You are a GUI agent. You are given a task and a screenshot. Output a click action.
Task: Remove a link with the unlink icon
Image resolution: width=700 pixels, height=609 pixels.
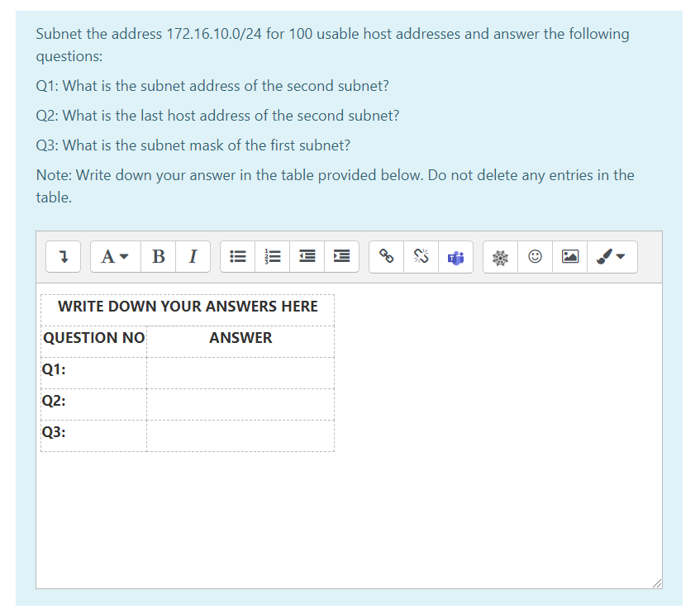421,257
